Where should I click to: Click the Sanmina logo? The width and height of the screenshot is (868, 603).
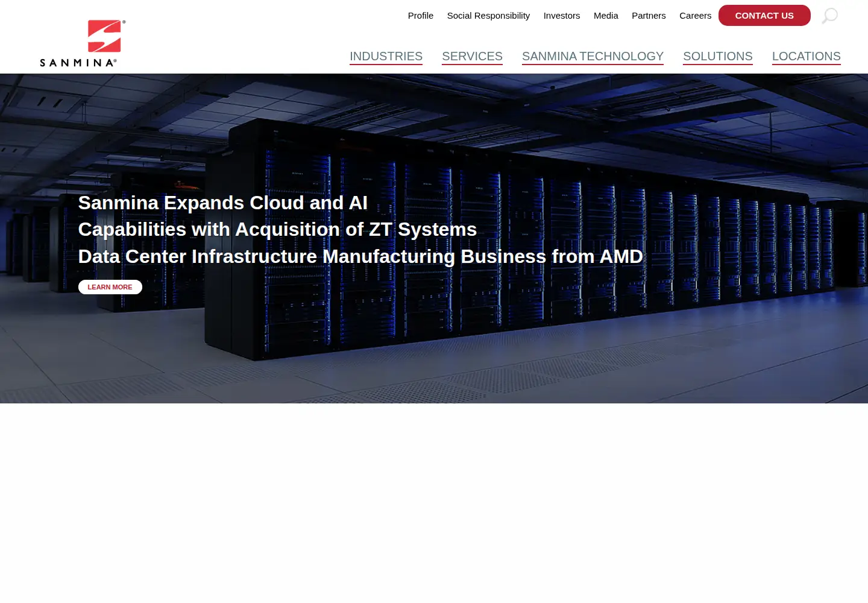[x=83, y=43]
